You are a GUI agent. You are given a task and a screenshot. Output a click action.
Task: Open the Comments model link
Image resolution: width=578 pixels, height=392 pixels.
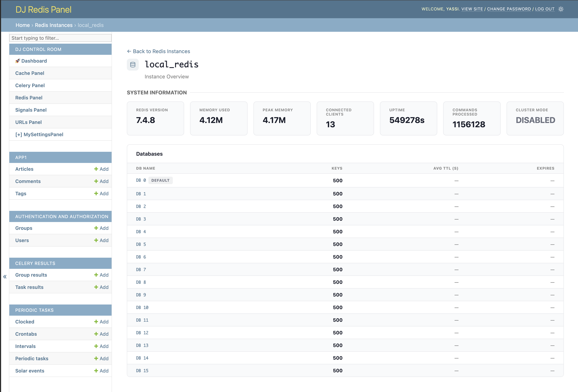pos(28,181)
